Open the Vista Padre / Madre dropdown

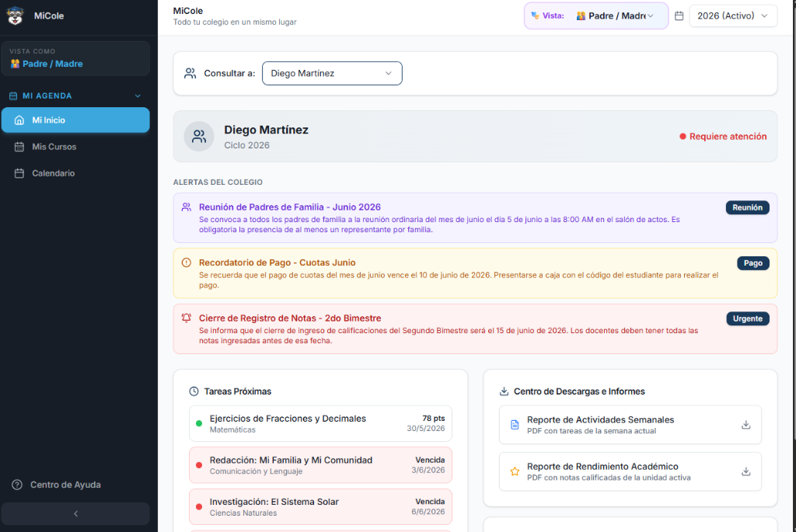[x=615, y=16]
